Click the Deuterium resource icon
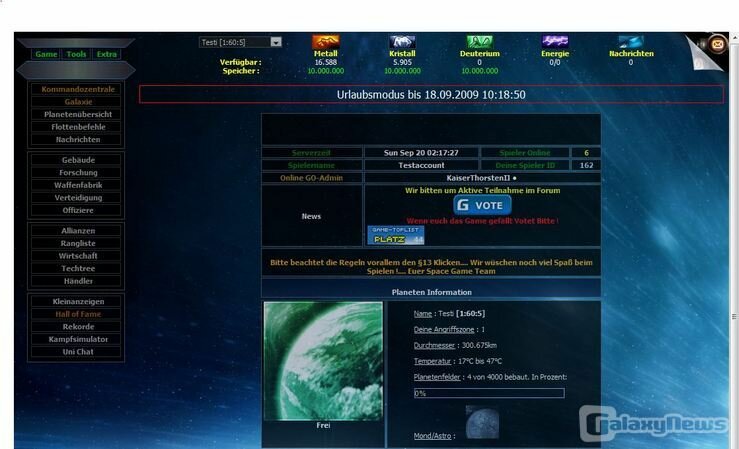739x449 pixels. pyautogui.click(x=479, y=41)
